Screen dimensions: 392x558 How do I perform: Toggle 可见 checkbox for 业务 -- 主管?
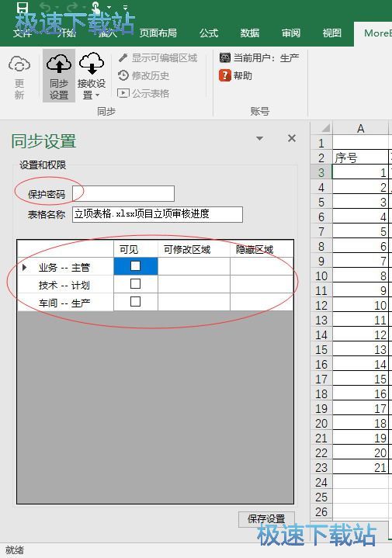(135, 266)
